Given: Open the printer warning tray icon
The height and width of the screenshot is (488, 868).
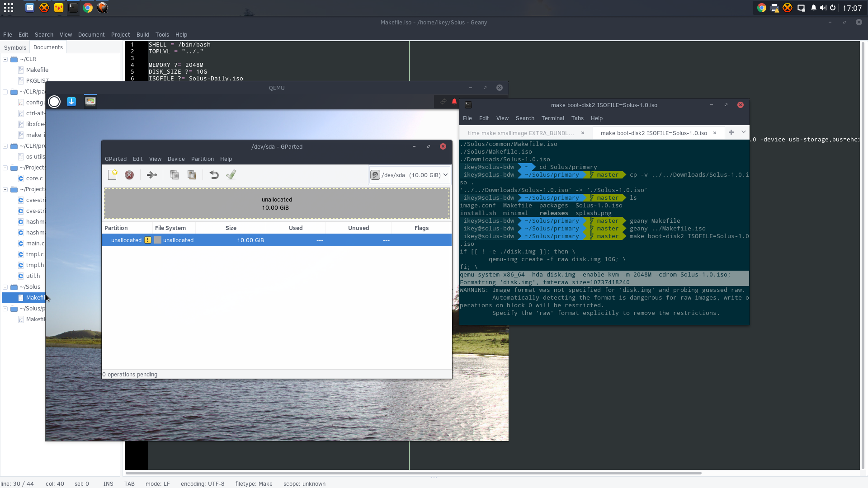Looking at the screenshot, I should pyautogui.click(x=775, y=8).
